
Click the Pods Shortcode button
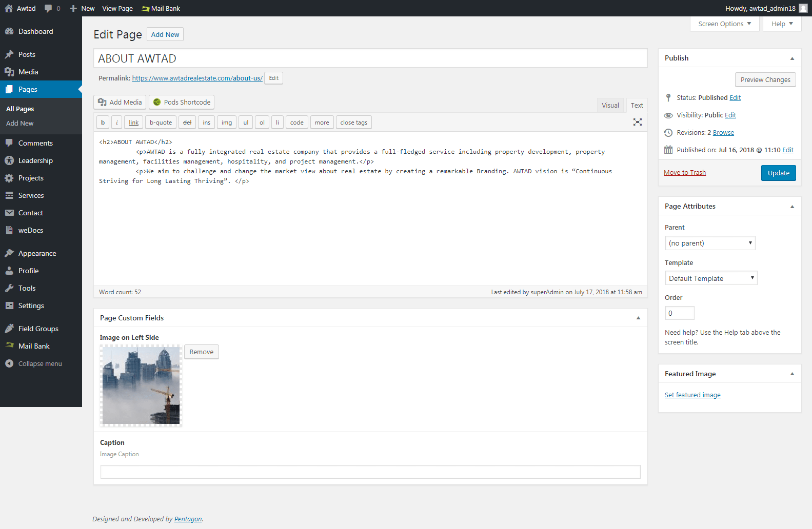(182, 102)
